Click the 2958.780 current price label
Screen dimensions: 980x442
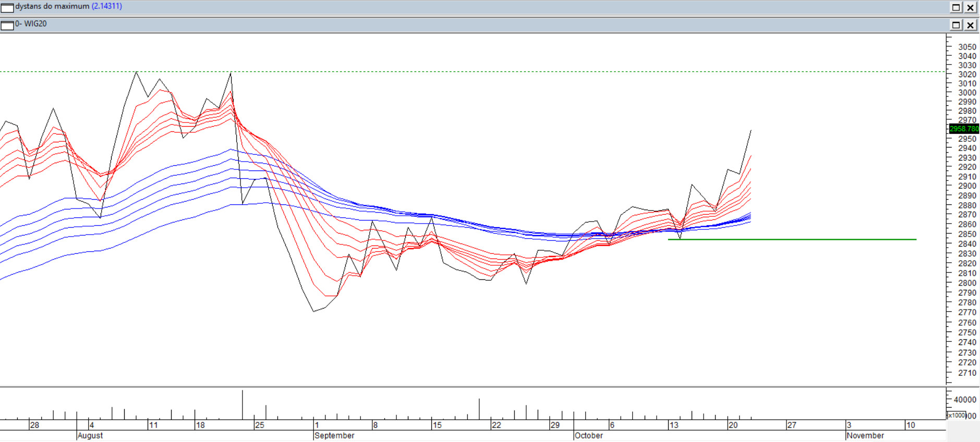(964, 129)
